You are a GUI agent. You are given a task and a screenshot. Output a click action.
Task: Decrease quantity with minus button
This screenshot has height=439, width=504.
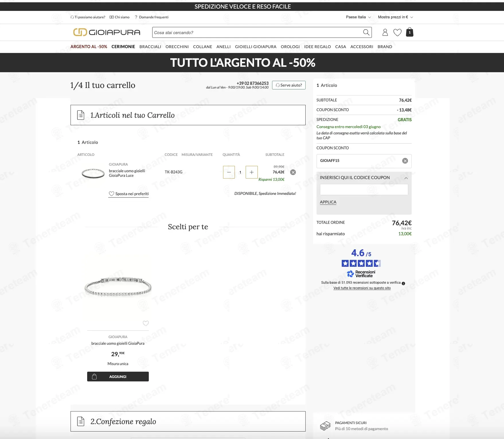click(229, 172)
